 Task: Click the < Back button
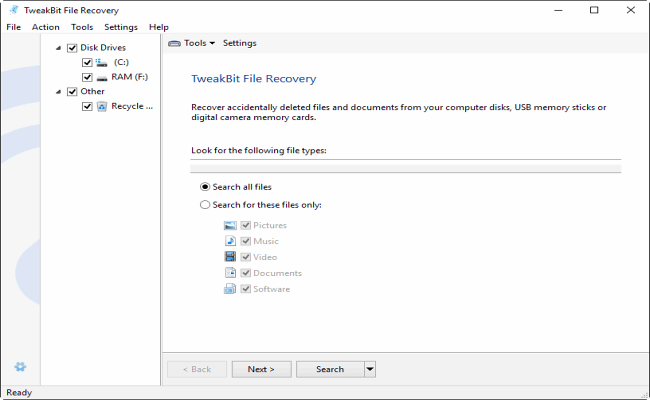tap(197, 369)
